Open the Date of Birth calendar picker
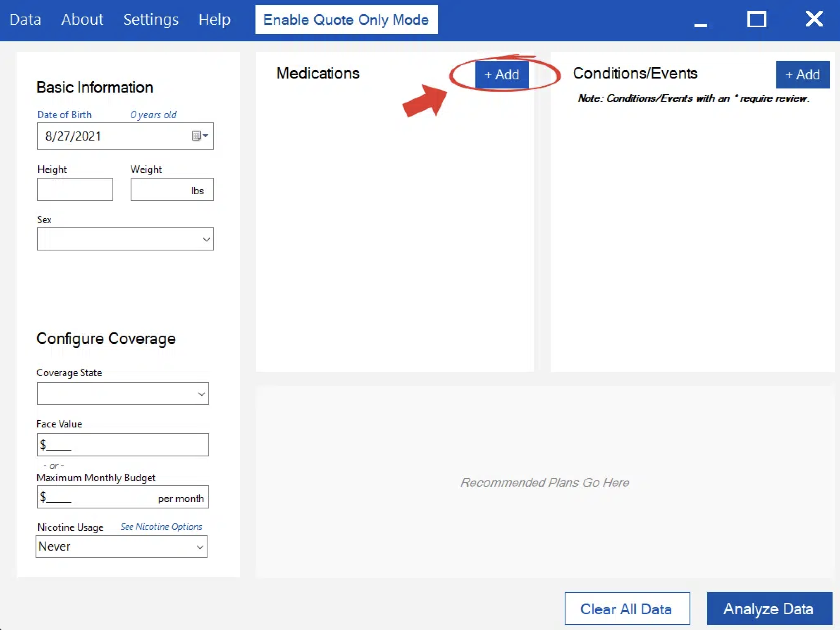This screenshot has height=630, width=840. click(x=200, y=136)
